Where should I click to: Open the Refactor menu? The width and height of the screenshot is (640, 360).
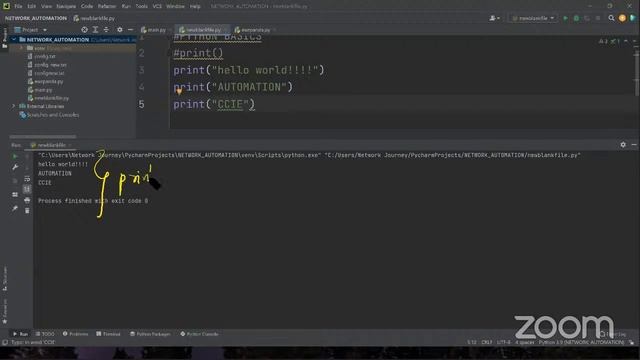pyautogui.click(x=107, y=6)
